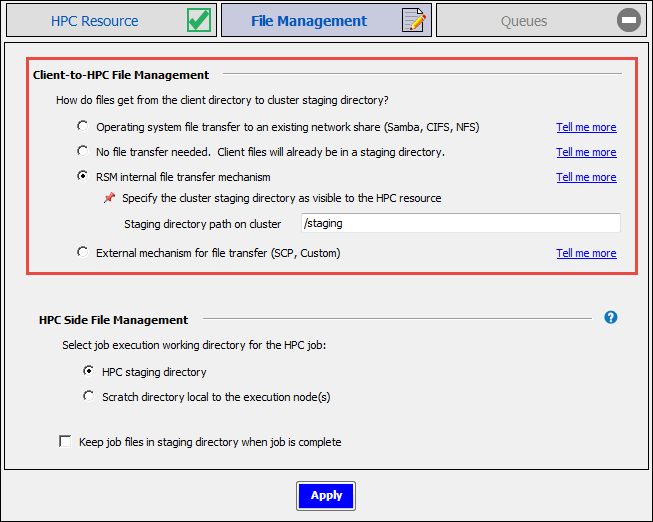Open Tell me more for RSM internal transfer
Screen dimensions: 653x522
(586, 177)
